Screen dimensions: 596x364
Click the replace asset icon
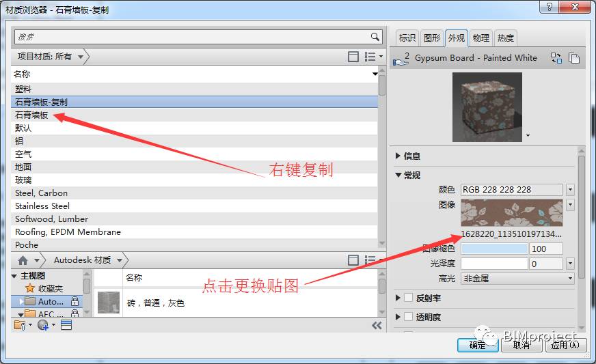[x=556, y=58]
